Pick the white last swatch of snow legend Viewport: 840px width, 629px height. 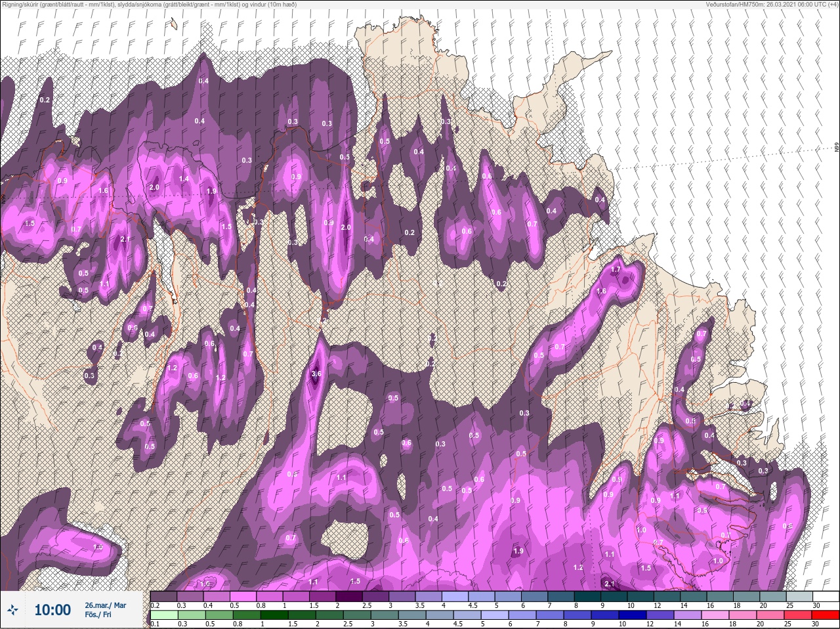(825, 596)
